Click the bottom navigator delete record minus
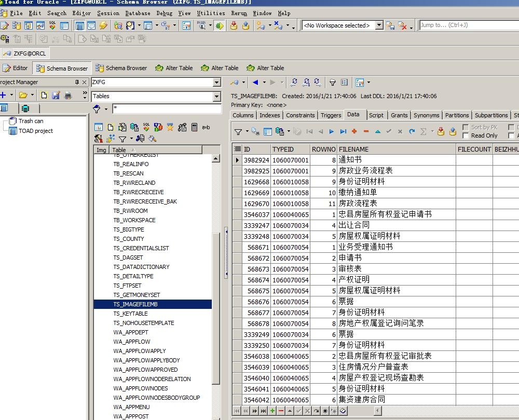This screenshot has width=519, height=420. (x=281, y=411)
